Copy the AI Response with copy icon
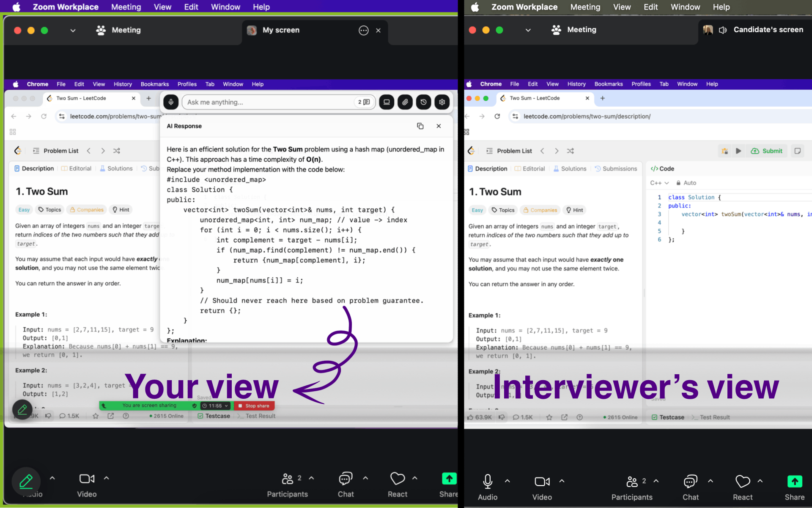The image size is (812, 508). tap(420, 126)
